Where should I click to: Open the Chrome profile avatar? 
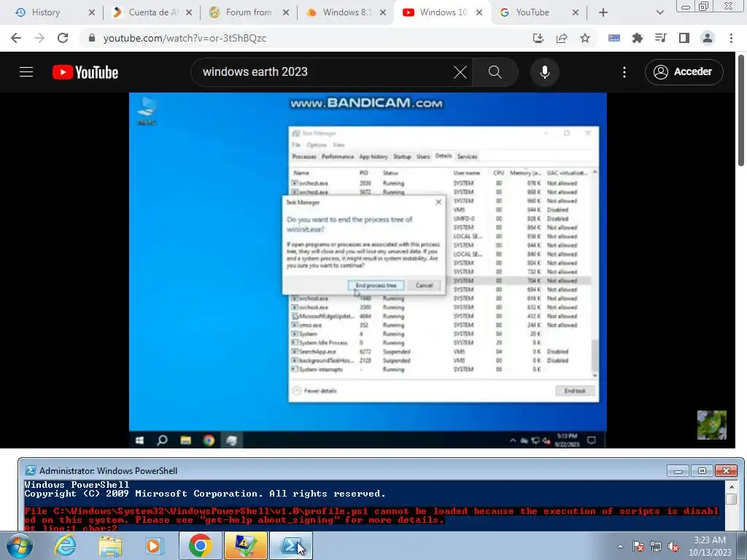(708, 38)
